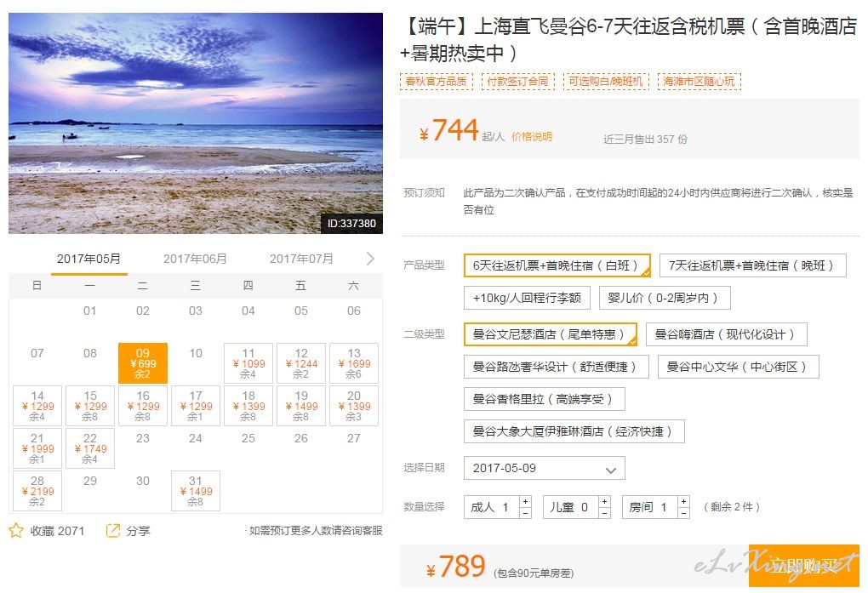
Task: Select May 12 priced ¥1244
Action: 301,363
